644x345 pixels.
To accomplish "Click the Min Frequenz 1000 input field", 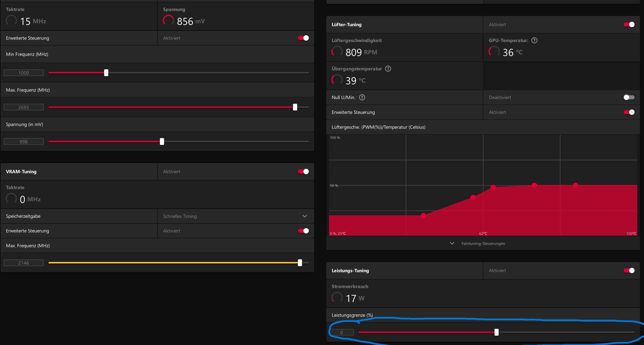I will 24,73.
